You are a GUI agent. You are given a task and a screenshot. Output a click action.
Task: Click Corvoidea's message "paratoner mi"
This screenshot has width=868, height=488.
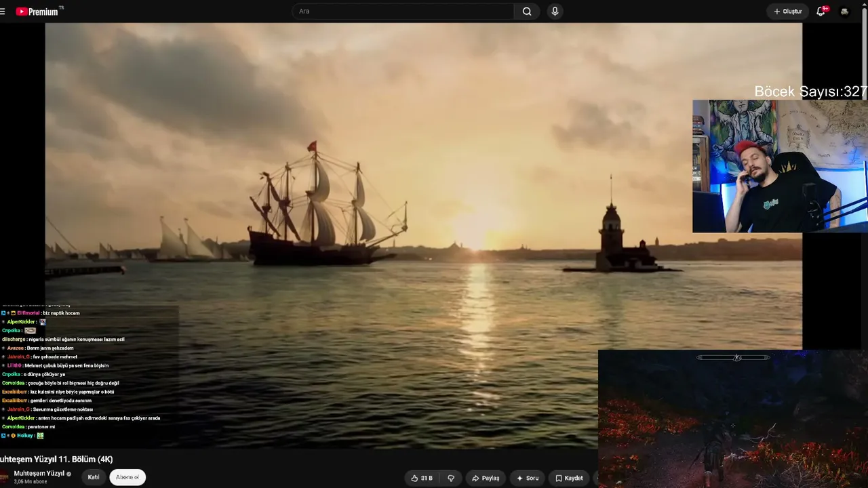[x=41, y=428]
